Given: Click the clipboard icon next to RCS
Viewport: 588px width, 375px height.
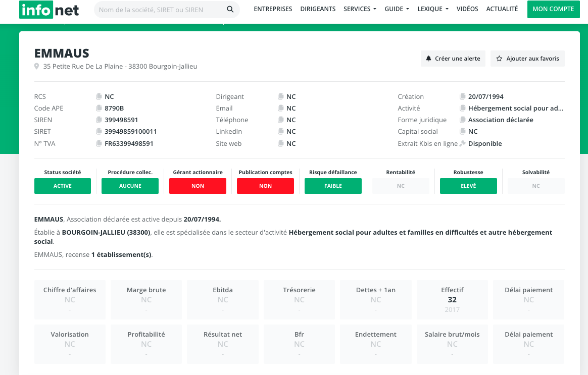Looking at the screenshot, I should click(x=99, y=96).
